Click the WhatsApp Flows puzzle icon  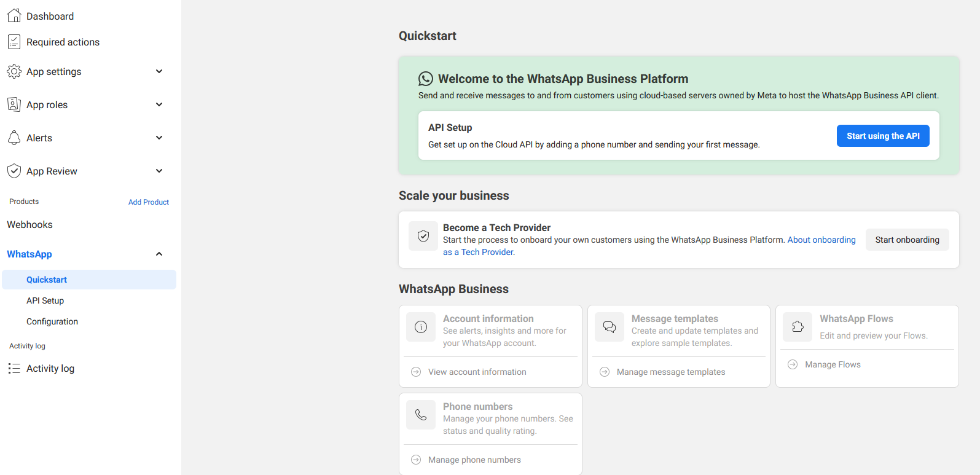[798, 327]
